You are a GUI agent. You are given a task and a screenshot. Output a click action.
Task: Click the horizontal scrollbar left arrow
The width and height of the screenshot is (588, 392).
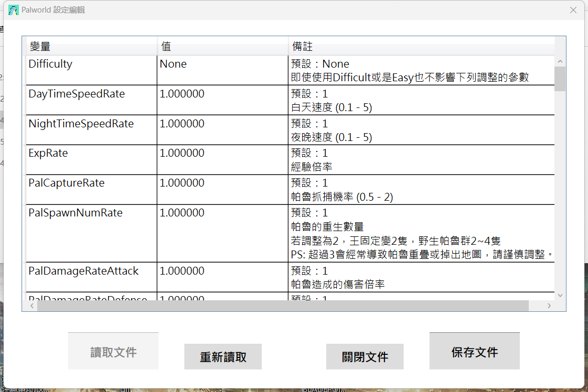32,306
